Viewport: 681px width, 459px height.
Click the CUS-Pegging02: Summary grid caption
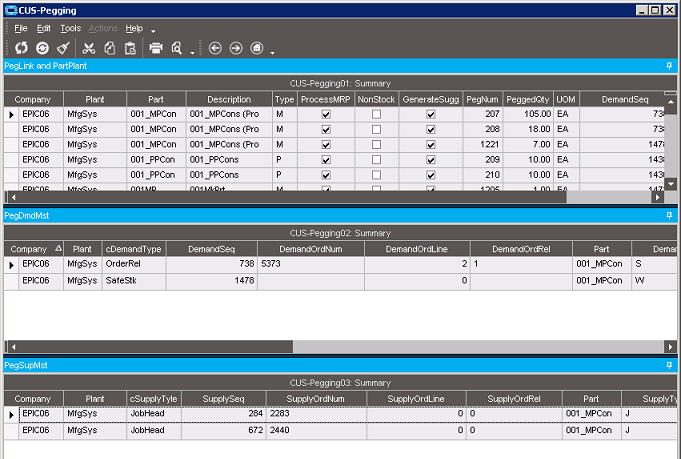[340, 233]
